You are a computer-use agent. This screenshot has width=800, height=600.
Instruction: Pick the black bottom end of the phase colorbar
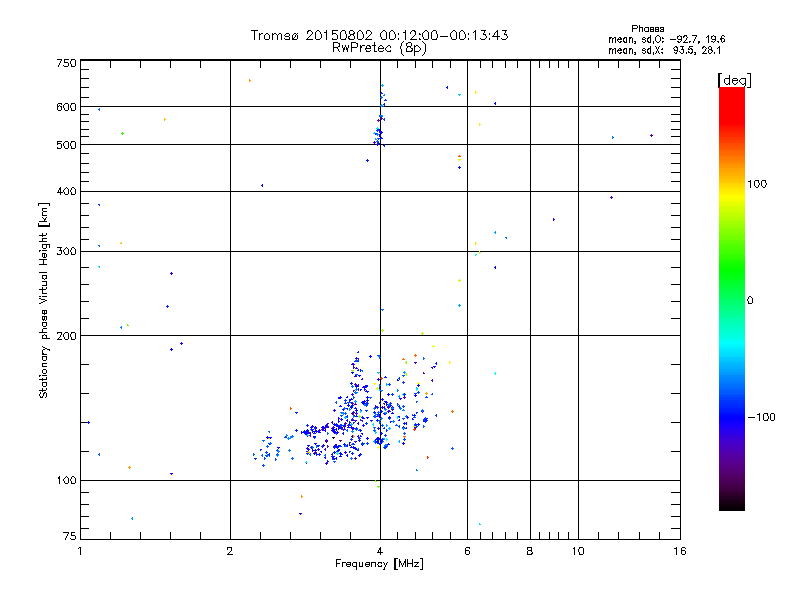(732, 505)
